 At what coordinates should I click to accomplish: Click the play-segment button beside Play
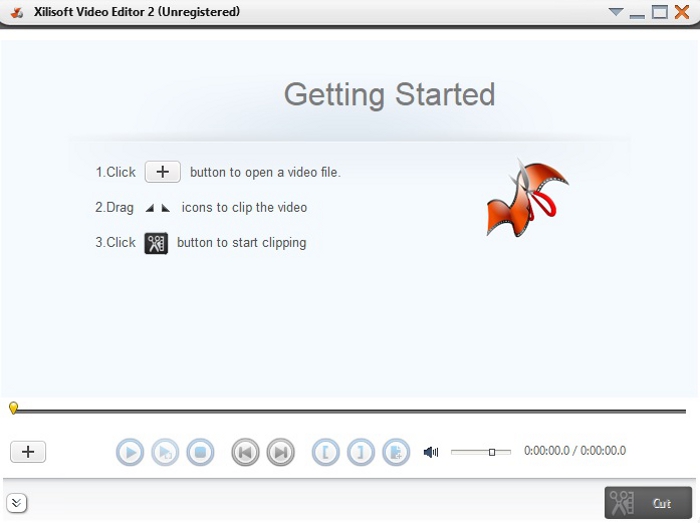(x=165, y=452)
